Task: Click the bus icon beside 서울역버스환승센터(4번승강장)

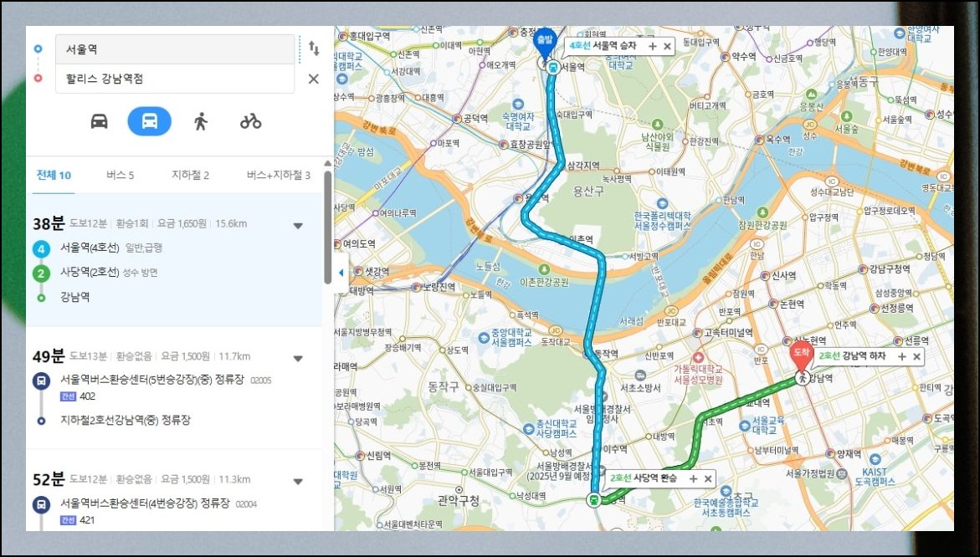Action: click(41, 504)
